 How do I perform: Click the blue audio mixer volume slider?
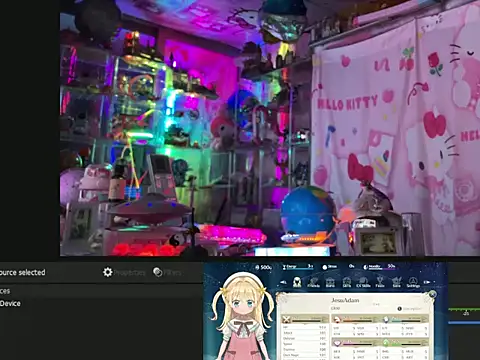point(464,323)
